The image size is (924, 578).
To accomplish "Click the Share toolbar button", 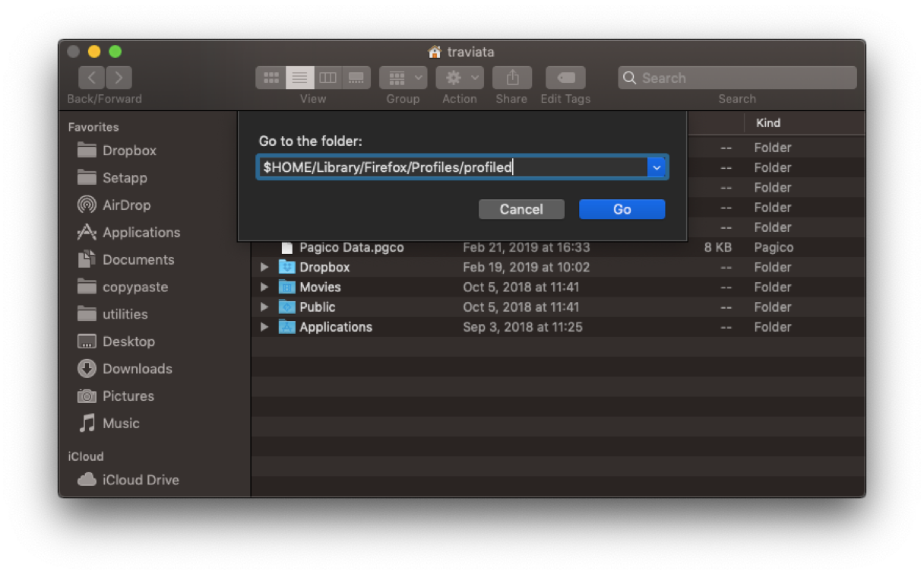I will pyautogui.click(x=512, y=78).
